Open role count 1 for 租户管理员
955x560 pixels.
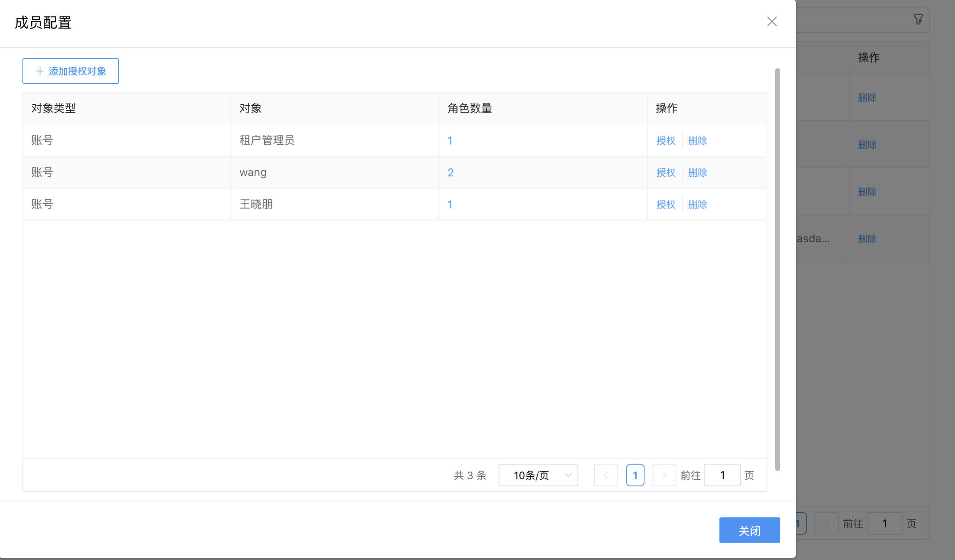(x=450, y=140)
